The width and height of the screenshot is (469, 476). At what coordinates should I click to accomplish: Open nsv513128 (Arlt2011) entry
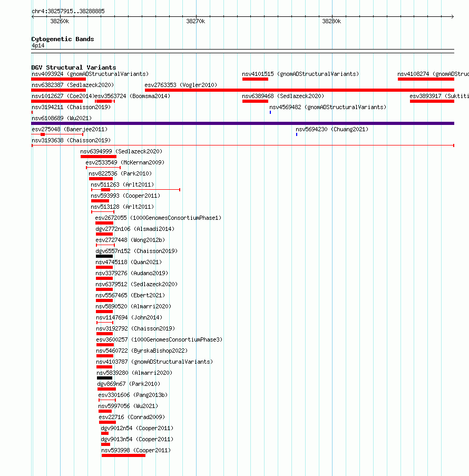pos(122,207)
